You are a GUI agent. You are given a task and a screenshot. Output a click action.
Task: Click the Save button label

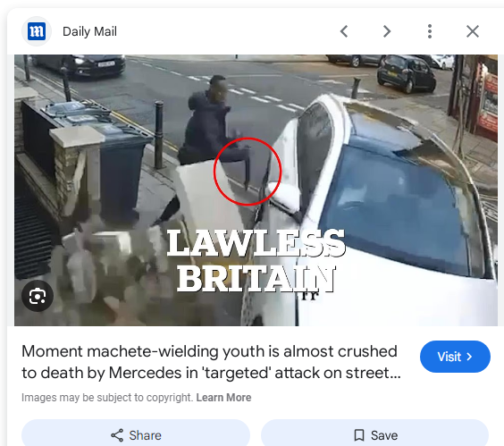click(x=384, y=435)
